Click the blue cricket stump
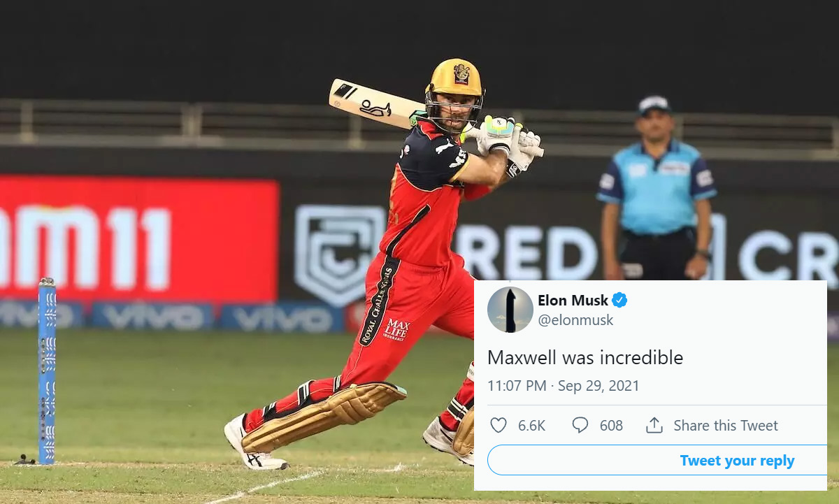The width and height of the screenshot is (839, 504). 47,371
